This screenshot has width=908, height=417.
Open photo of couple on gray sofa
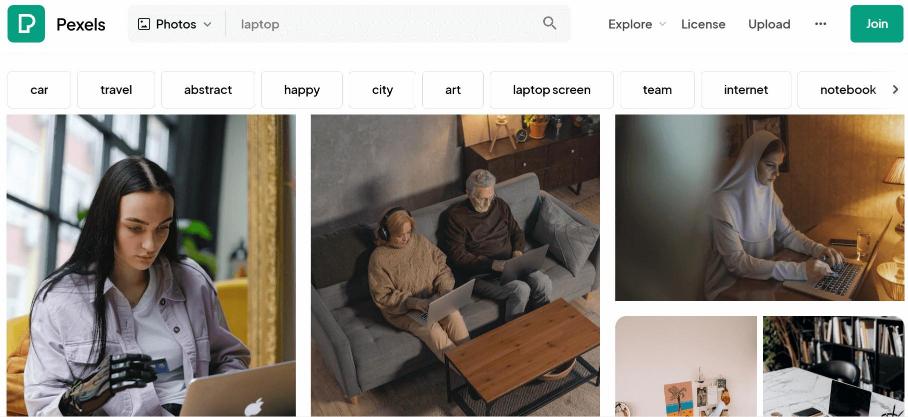click(x=455, y=265)
